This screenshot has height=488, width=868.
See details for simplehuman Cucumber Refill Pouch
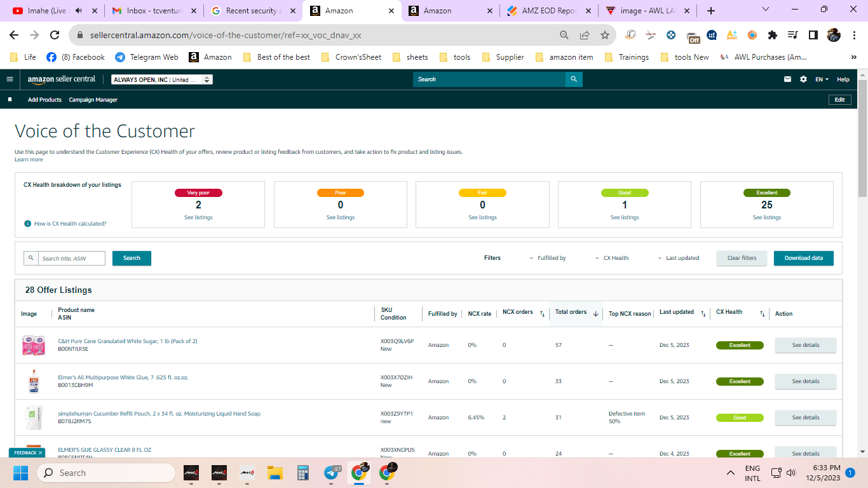coord(806,417)
